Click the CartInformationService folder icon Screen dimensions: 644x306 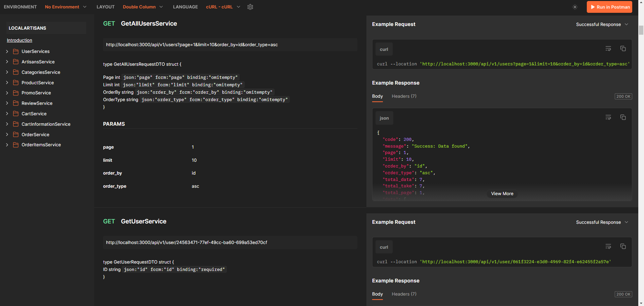(x=16, y=124)
